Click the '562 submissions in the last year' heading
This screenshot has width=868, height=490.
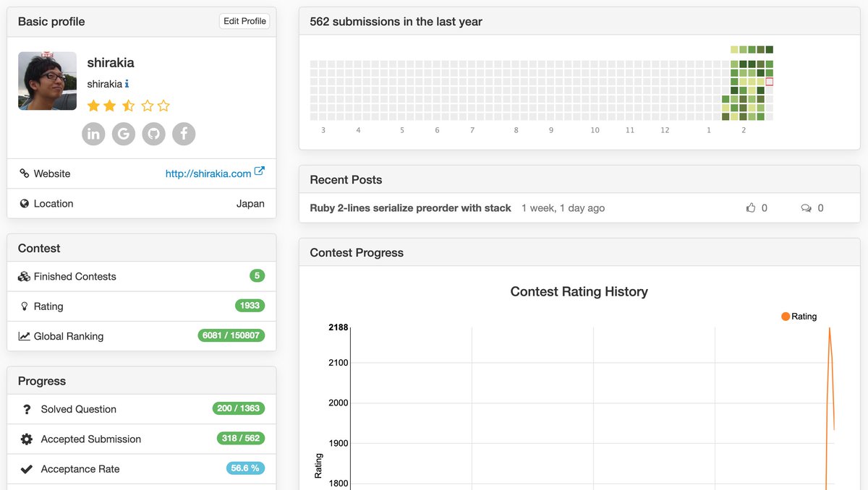point(396,22)
